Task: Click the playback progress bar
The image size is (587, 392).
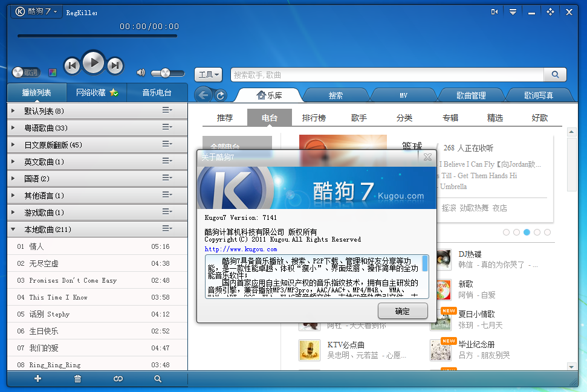Action: [97, 36]
